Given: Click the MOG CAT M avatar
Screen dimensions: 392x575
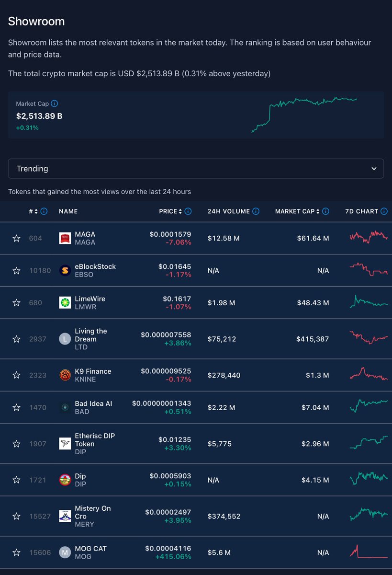Looking at the screenshot, I should [65, 552].
